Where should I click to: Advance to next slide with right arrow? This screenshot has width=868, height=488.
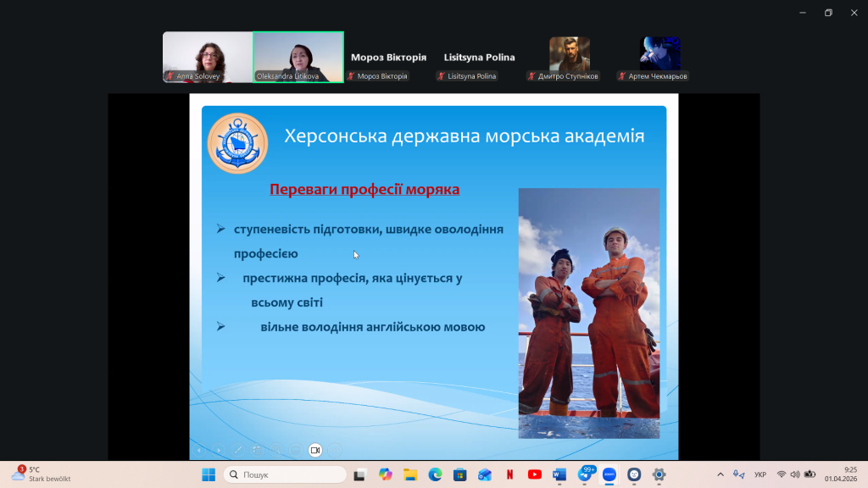click(x=218, y=450)
